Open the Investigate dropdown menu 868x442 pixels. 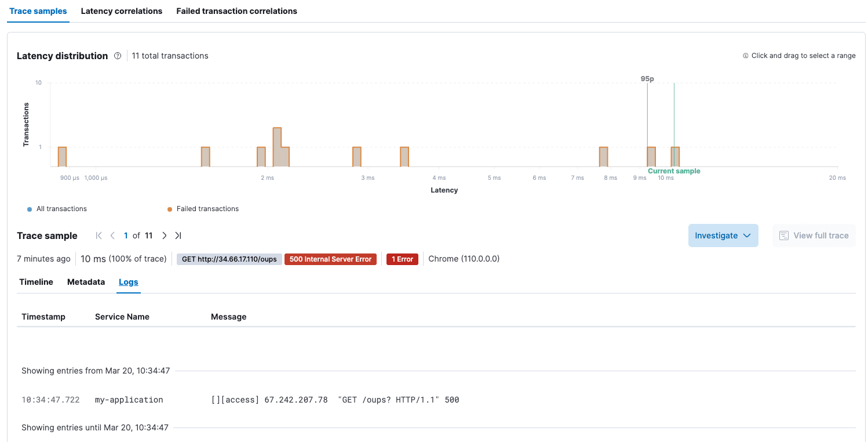coord(723,236)
